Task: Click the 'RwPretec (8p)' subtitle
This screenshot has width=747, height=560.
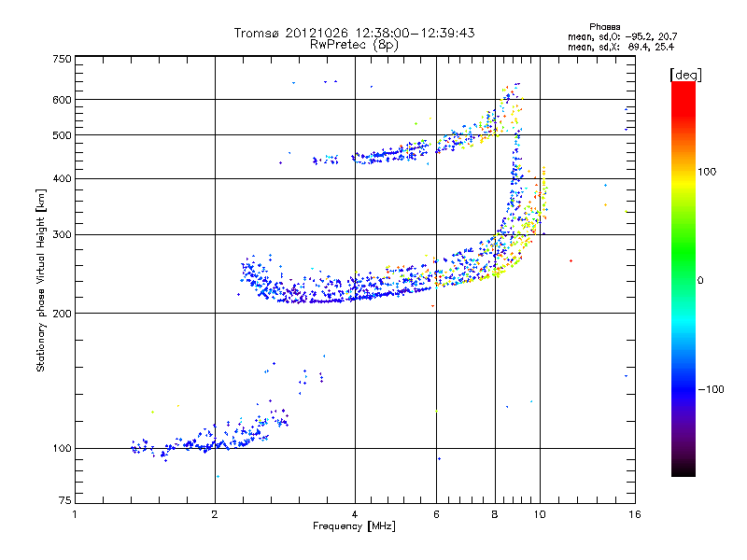Action: coord(354,45)
